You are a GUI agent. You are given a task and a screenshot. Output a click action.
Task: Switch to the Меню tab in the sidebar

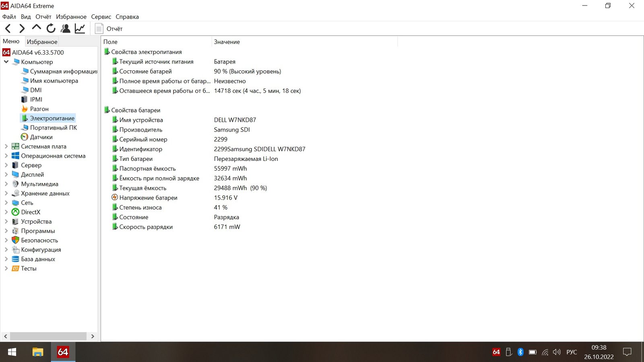pyautogui.click(x=11, y=41)
